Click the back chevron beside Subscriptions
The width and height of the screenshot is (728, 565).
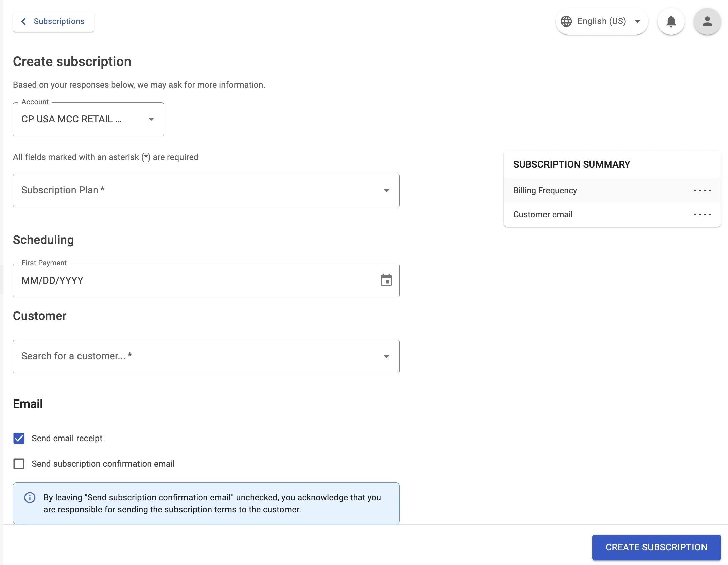pyautogui.click(x=23, y=22)
